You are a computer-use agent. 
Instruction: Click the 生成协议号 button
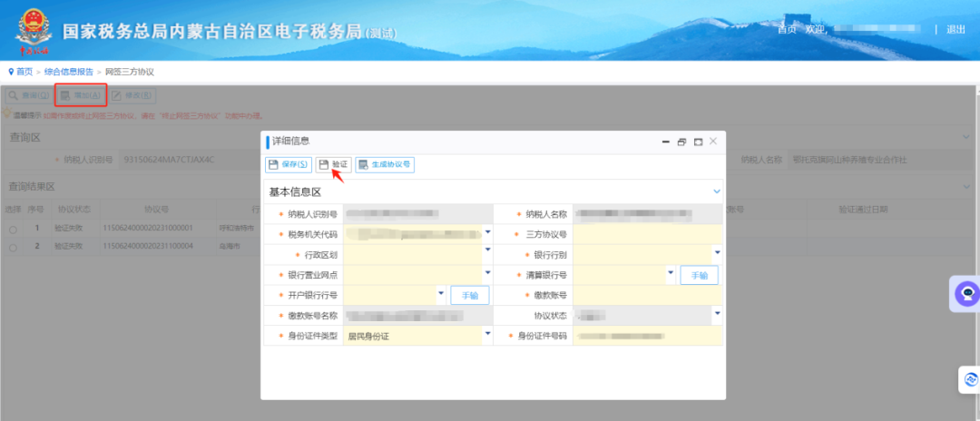385,165
